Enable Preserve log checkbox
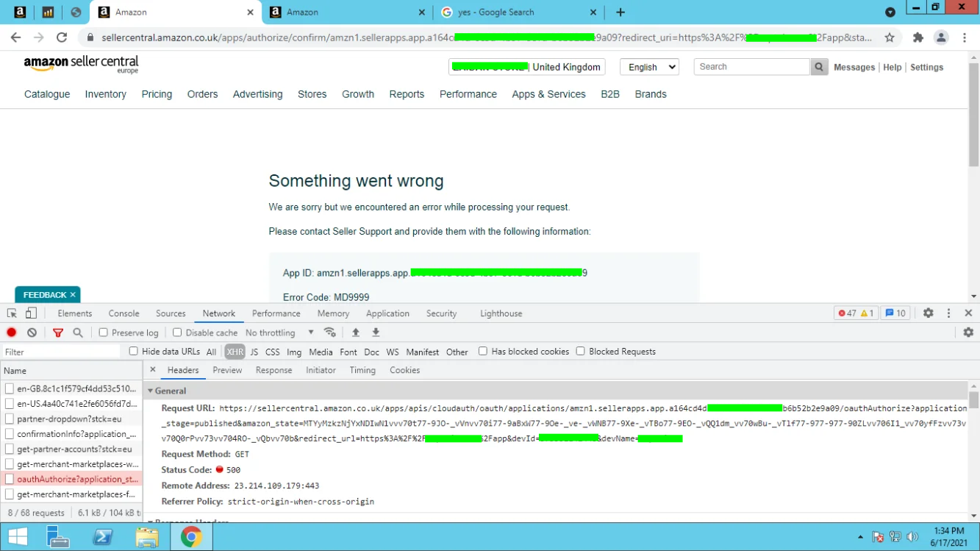This screenshot has height=551, width=980. click(104, 333)
